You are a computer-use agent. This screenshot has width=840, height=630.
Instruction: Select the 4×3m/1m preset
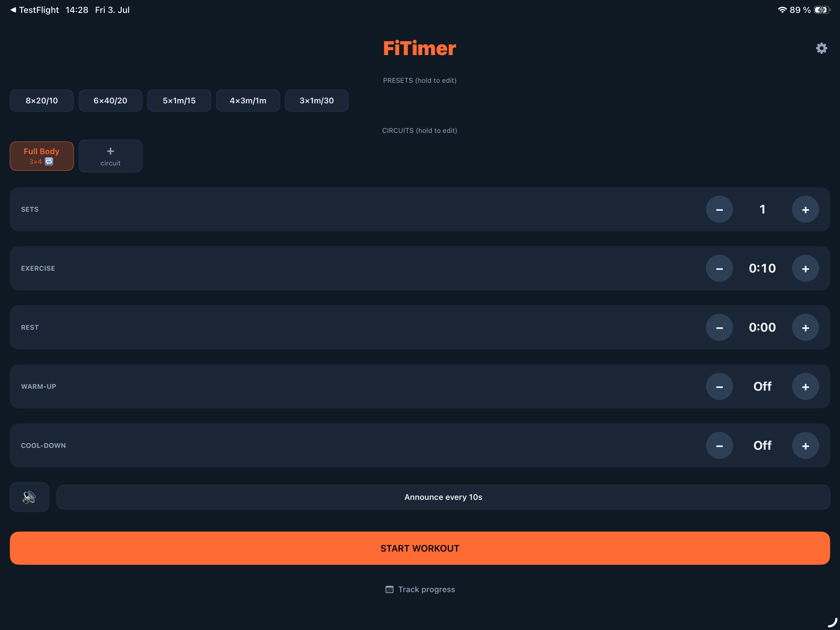pos(248,101)
